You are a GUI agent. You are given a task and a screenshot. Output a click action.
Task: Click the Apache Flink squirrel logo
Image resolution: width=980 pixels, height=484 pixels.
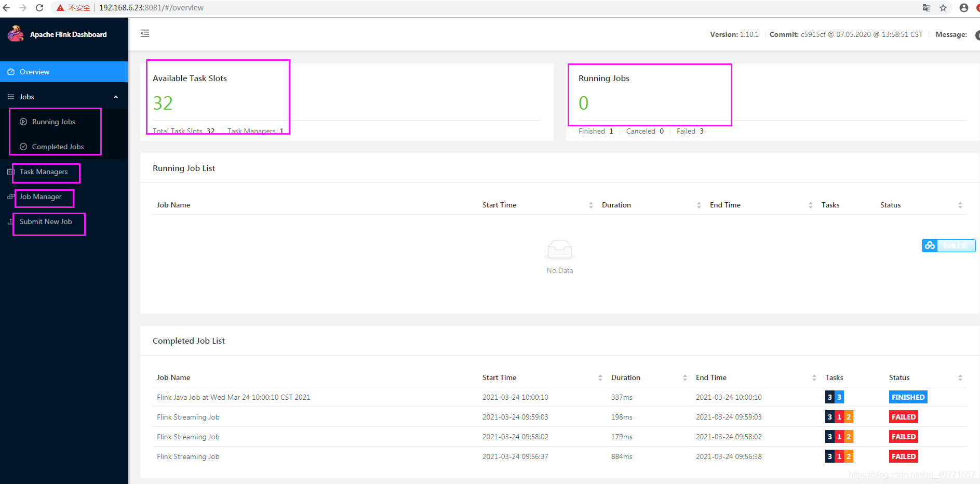(16, 33)
